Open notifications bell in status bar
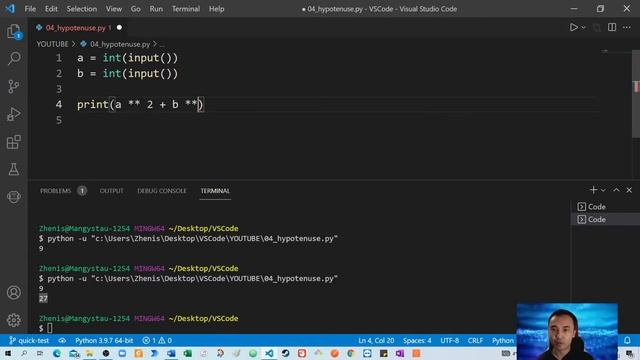The image size is (640, 360). [x=627, y=340]
